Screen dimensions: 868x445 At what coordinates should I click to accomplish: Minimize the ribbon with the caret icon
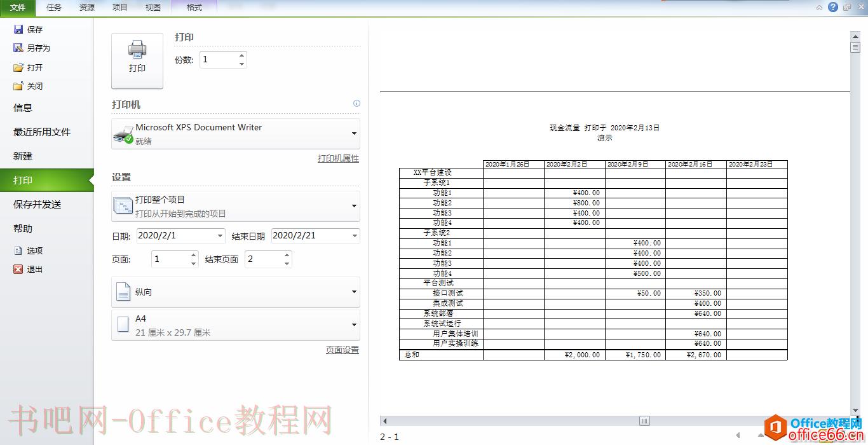[820, 8]
